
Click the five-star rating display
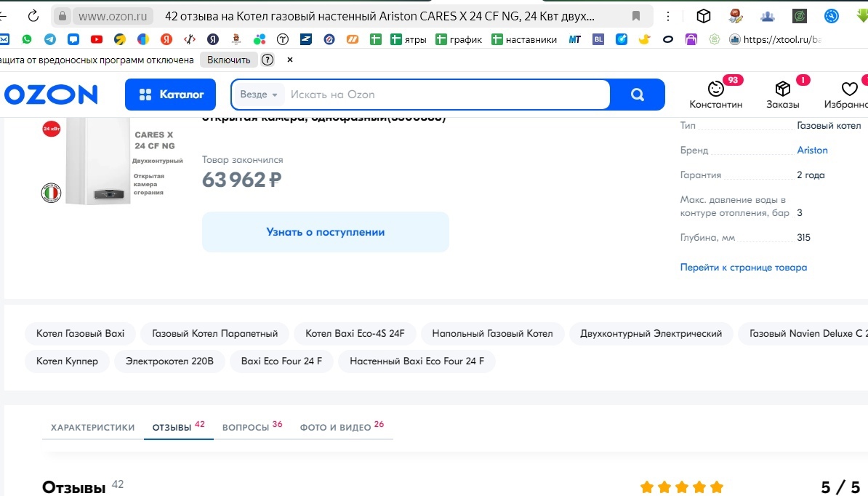(x=681, y=487)
